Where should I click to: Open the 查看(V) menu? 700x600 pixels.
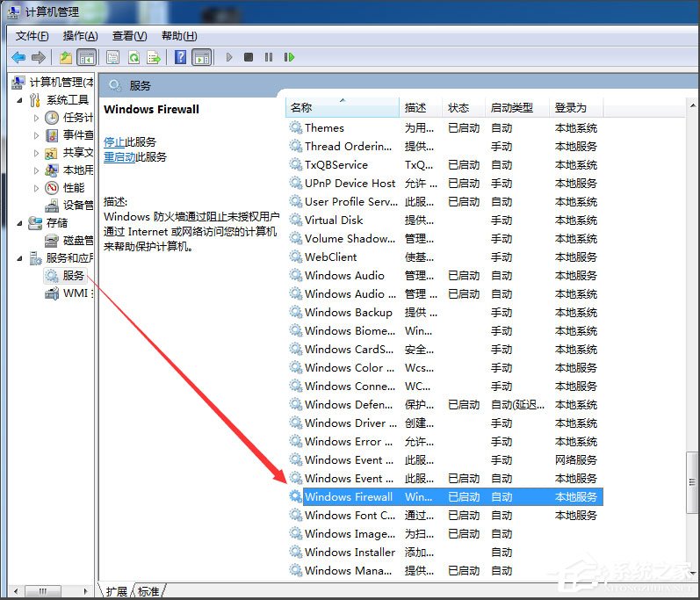click(x=129, y=35)
